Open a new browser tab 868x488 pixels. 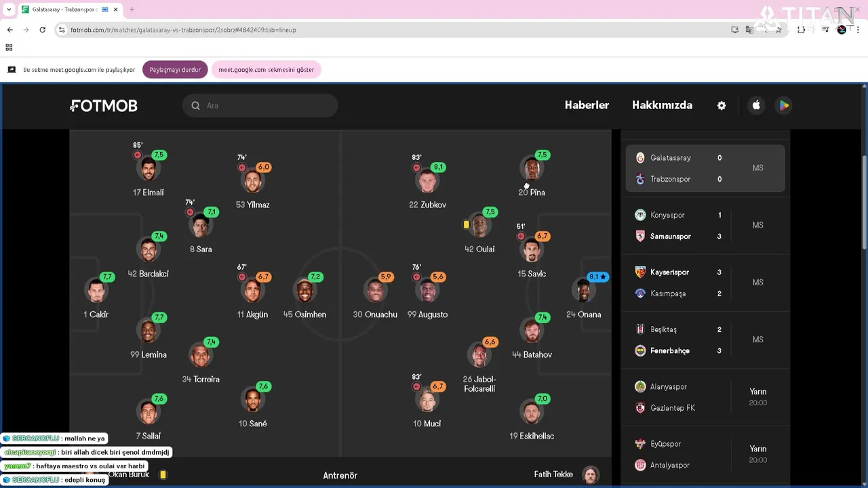132,9
